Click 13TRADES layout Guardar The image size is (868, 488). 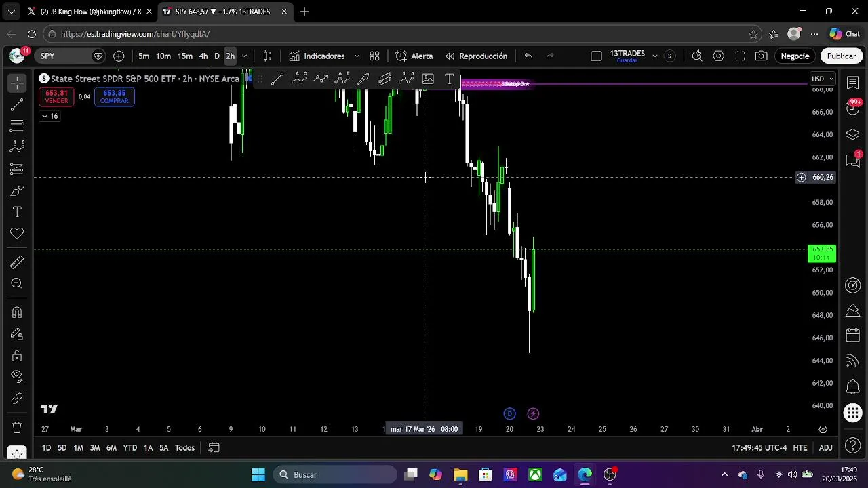[627, 56]
